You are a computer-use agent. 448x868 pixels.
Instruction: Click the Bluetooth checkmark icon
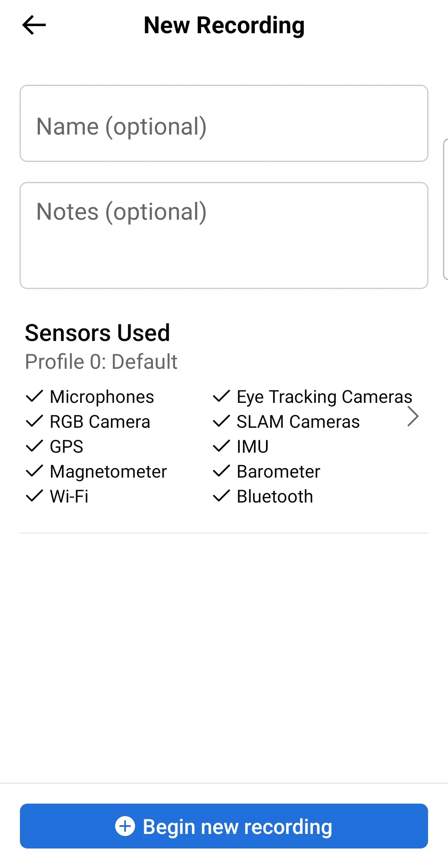coord(222,496)
